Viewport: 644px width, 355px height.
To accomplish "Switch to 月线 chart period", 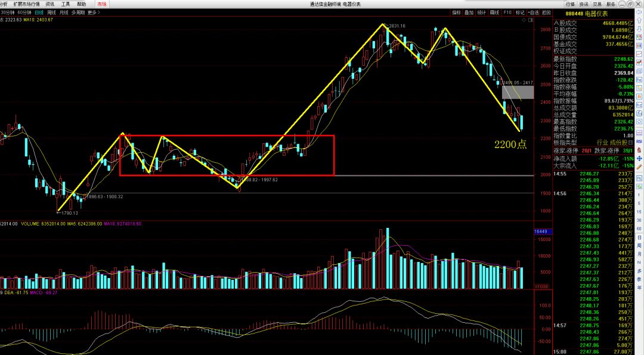I will (64, 13).
